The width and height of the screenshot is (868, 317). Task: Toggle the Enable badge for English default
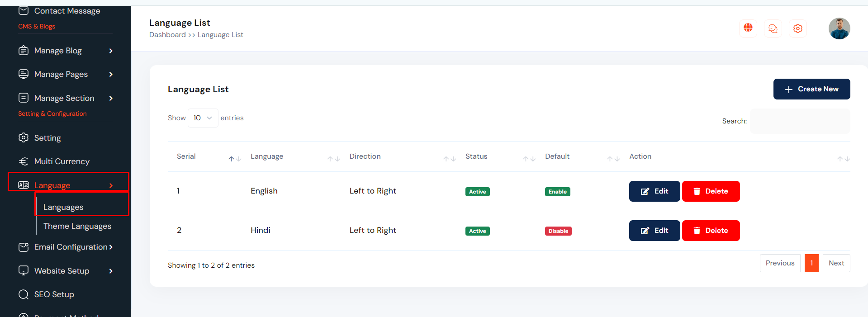pyautogui.click(x=557, y=192)
